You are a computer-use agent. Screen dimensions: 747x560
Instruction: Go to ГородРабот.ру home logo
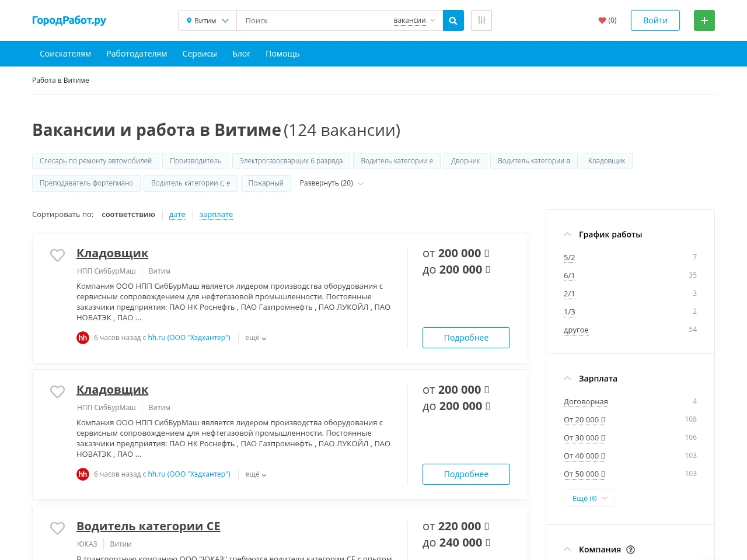coord(69,20)
